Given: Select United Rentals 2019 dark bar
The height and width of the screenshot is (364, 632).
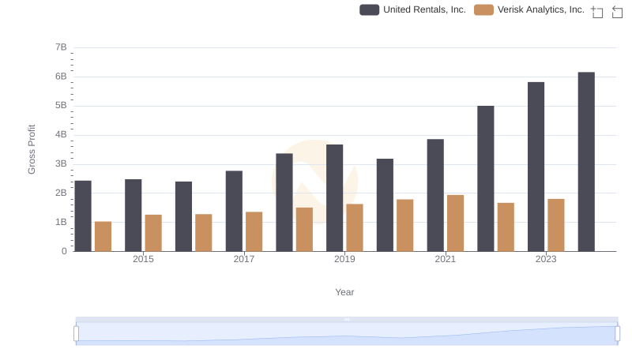Looking at the screenshot, I should coord(334,198).
